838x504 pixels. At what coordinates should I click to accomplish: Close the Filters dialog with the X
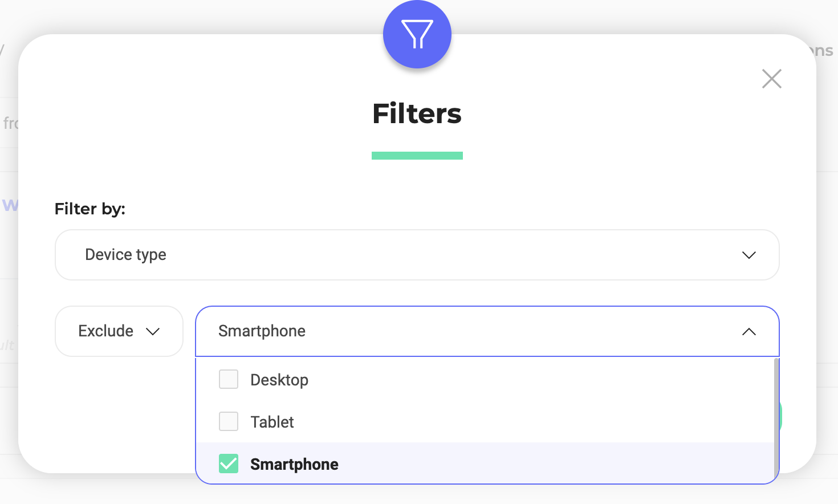[x=772, y=79]
